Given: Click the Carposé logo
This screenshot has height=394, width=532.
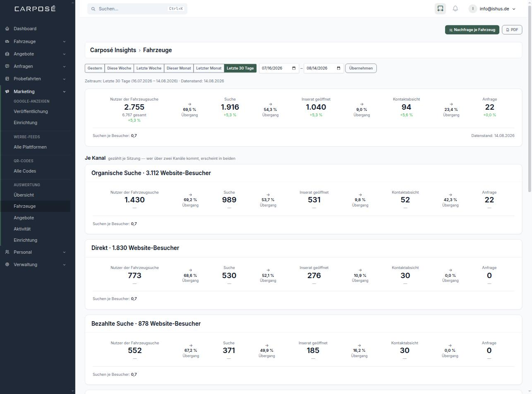Looking at the screenshot, I should click(x=35, y=9).
